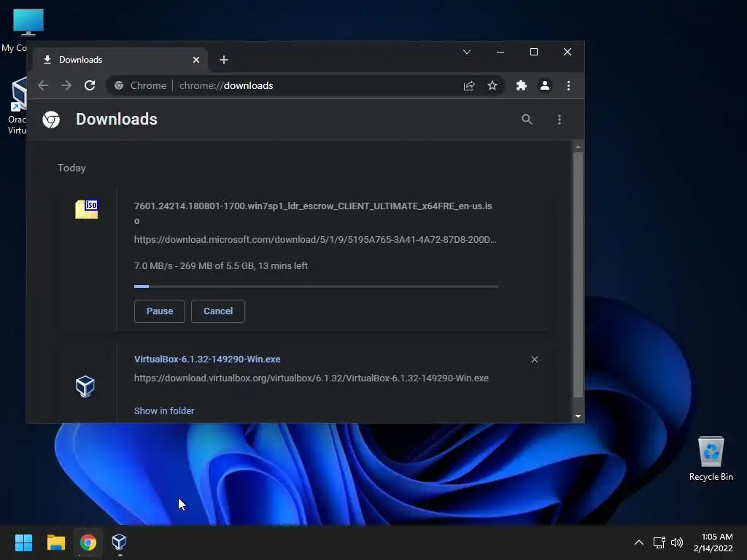Maximize the Chrome window
This screenshot has width=747, height=560.
(x=534, y=52)
